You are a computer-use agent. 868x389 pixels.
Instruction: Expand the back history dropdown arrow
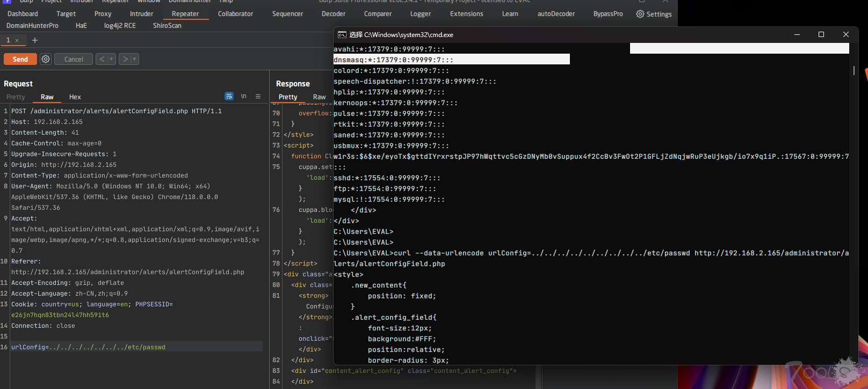coord(112,59)
